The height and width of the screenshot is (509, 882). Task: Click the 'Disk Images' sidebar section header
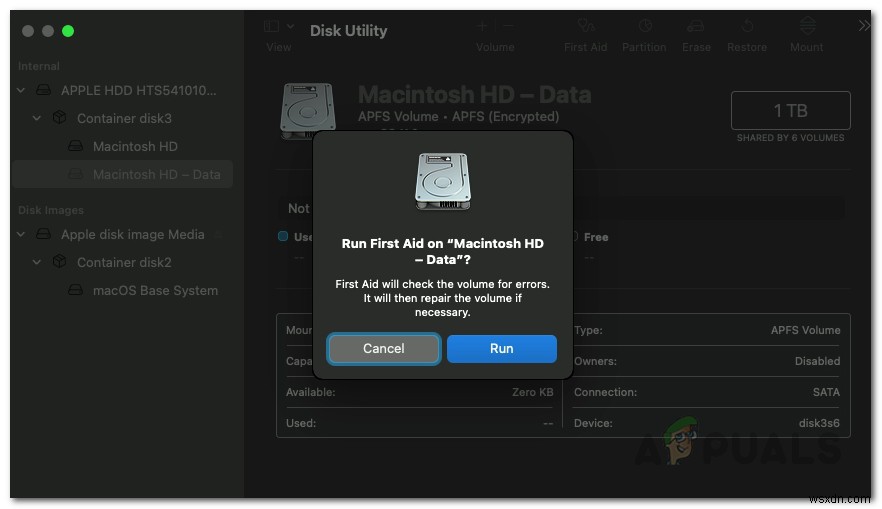pos(51,210)
